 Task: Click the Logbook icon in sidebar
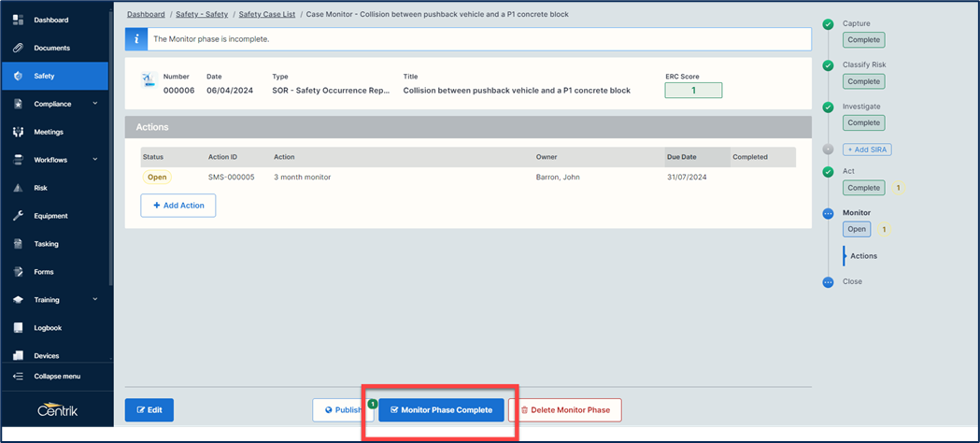click(18, 328)
